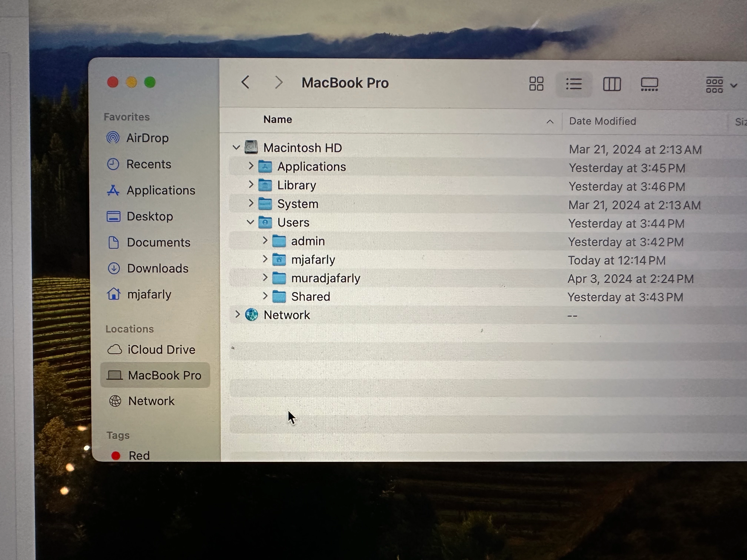Select 'Yesterday at 3:46 PM' date cell

(627, 186)
